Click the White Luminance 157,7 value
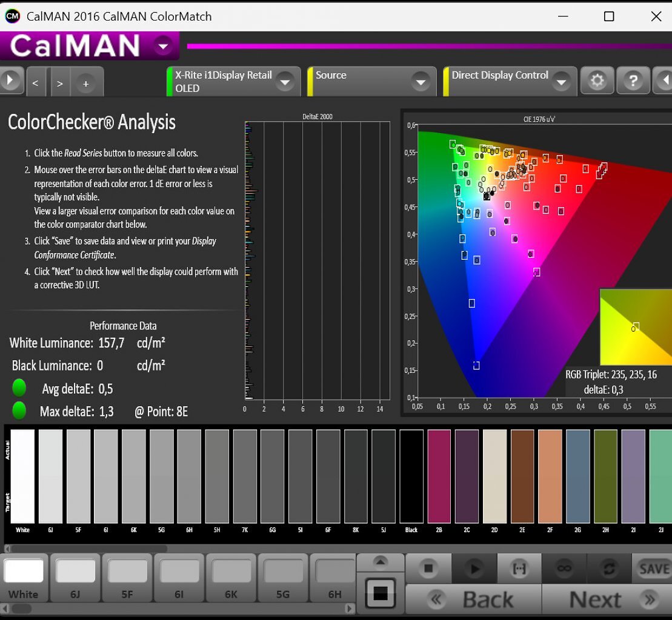672x620 pixels. click(111, 343)
